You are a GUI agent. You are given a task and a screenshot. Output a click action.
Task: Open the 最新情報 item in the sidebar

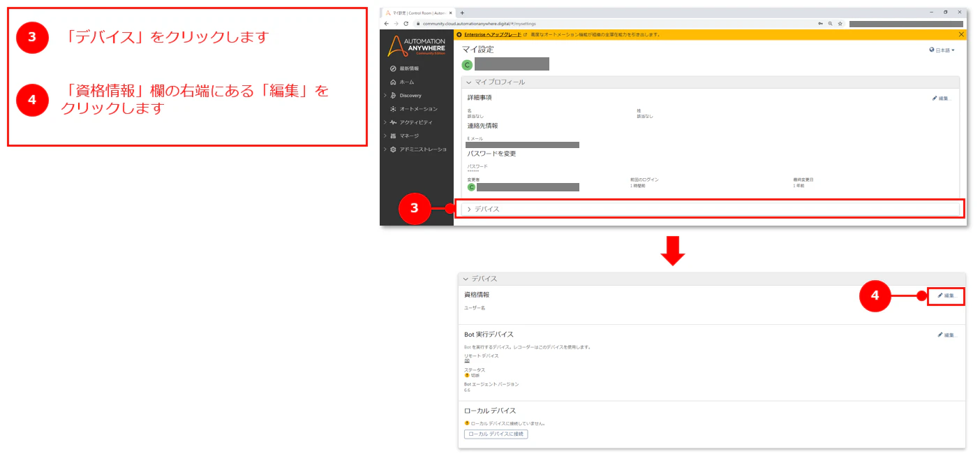tap(405, 68)
